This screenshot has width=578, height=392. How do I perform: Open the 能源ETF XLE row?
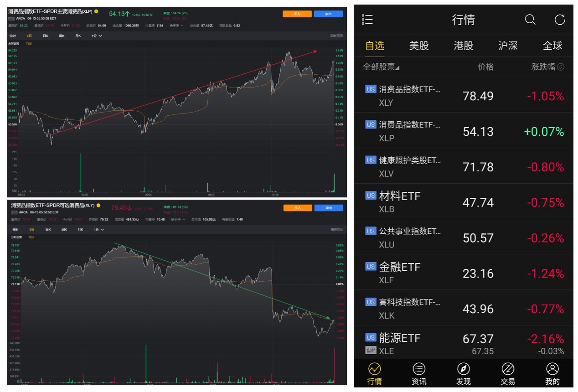pyautogui.click(x=464, y=343)
